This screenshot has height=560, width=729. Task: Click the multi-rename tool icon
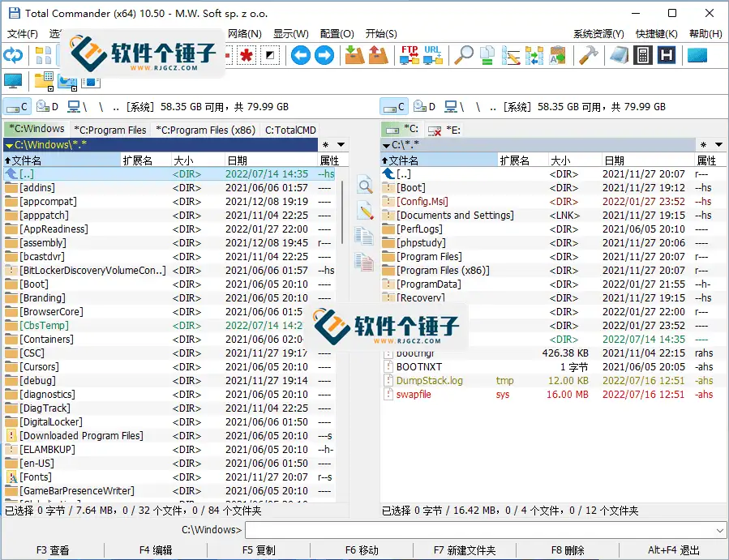(x=511, y=55)
